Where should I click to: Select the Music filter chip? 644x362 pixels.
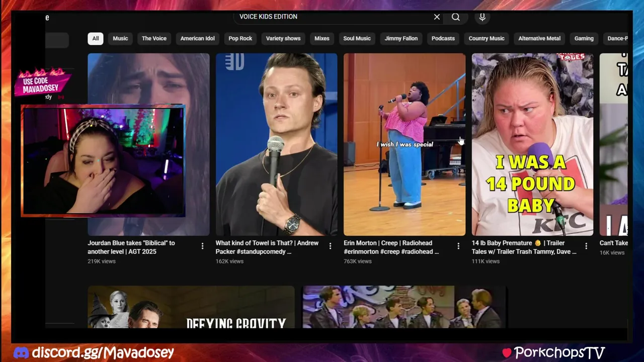(x=120, y=38)
